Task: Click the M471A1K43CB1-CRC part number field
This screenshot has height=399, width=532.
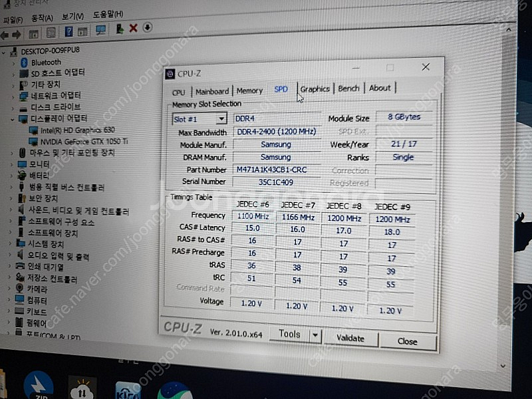Action: tap(277, 170)
